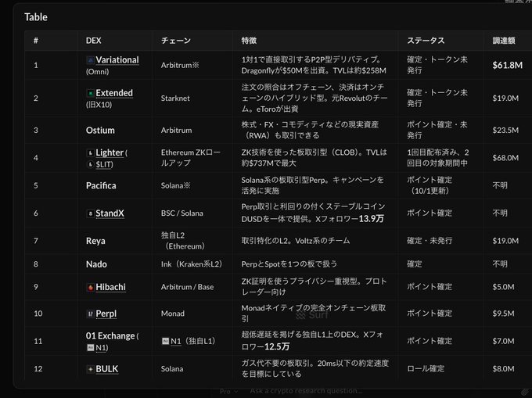This screenshot has height=398, width=532.
Task: Open the Variational link
Action: click(117, 60)
